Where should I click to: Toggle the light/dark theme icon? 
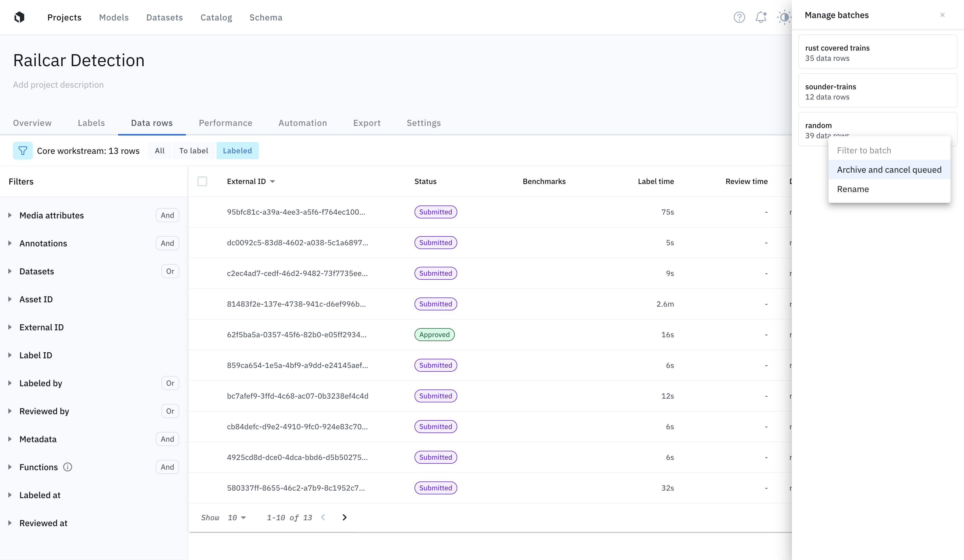pos(784,17)
